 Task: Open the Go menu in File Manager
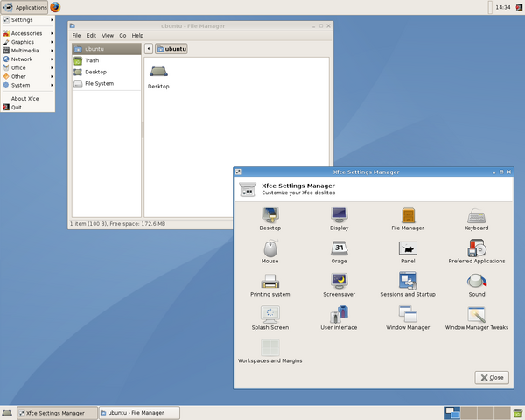(122, 36)
